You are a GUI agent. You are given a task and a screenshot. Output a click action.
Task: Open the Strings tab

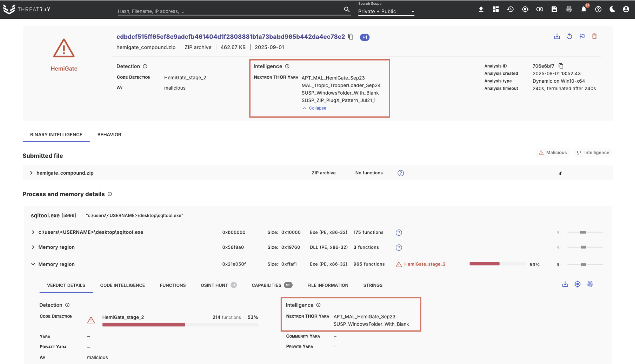(373, 285)
